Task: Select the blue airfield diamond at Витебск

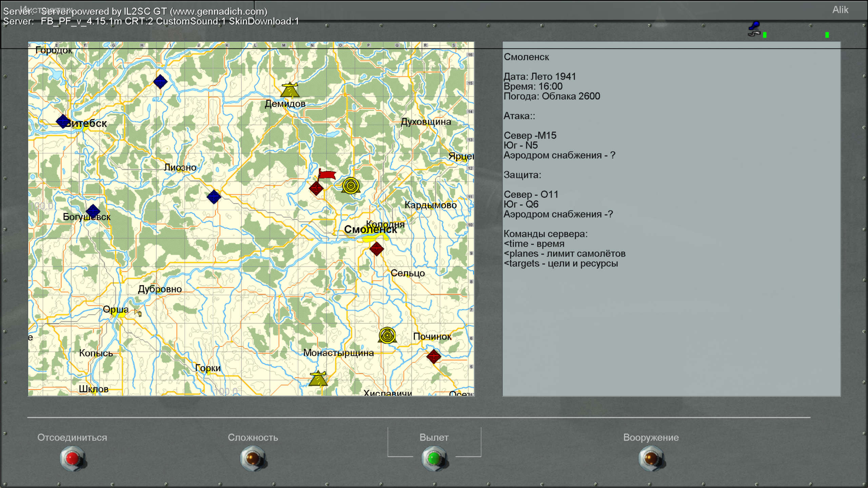Action: tap(63, 121)
